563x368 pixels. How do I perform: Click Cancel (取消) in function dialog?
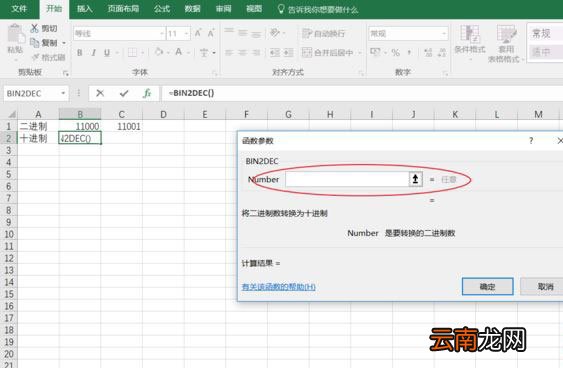543,287
